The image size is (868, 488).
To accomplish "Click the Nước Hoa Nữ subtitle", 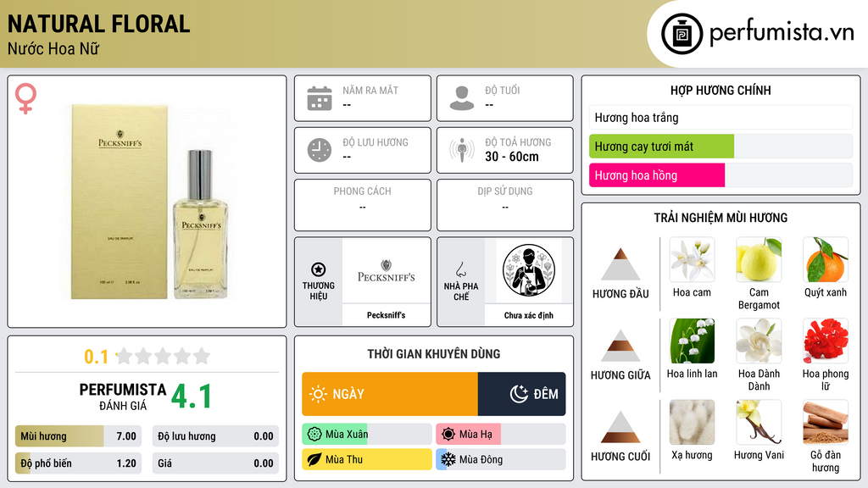I will pyautogui.click(x=53, y=48).
